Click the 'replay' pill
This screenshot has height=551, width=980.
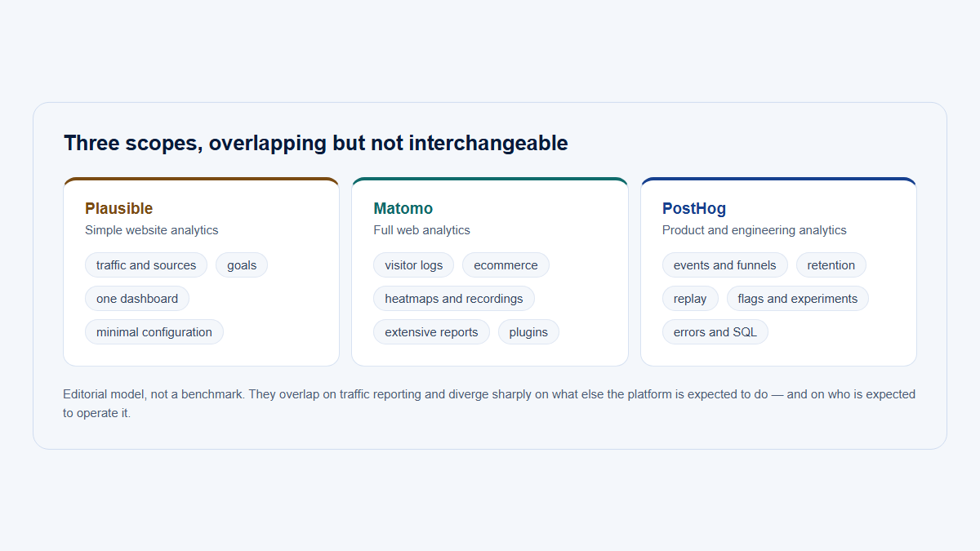[x=690, y=299]
